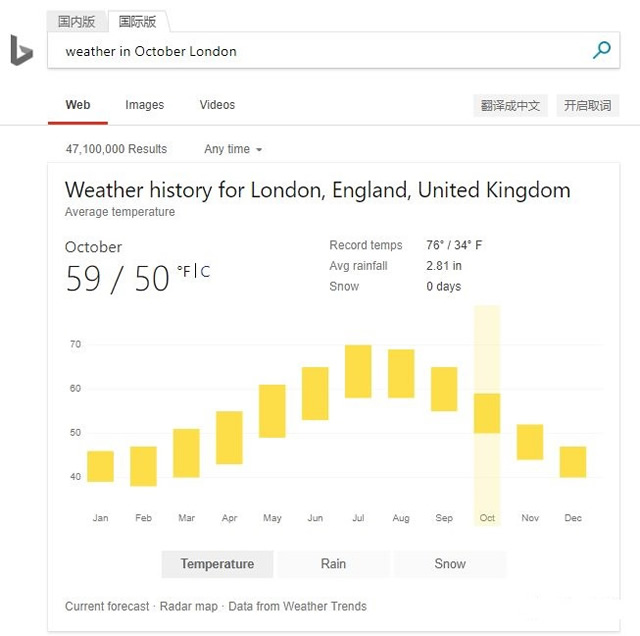Open the Images results tab

[144, 105]
